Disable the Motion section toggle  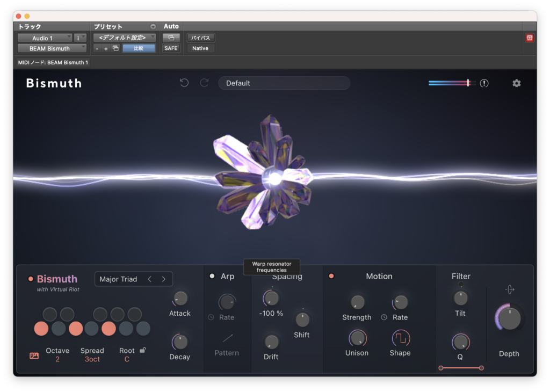331,277
